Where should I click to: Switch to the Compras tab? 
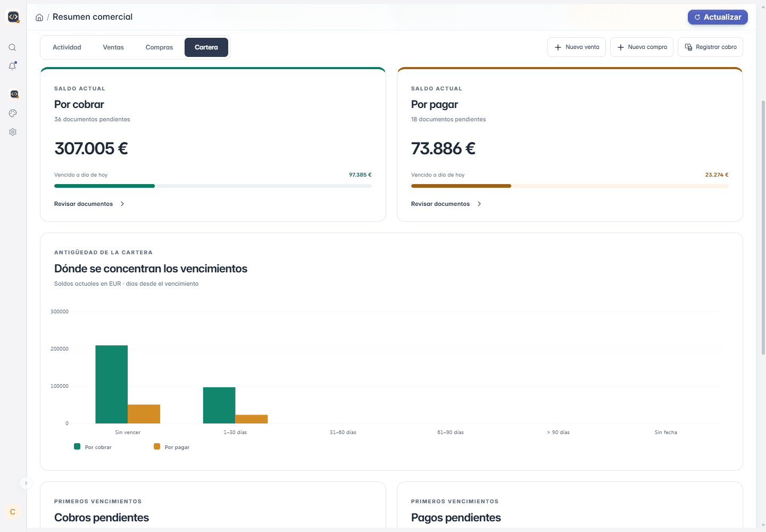[x=160, y=47]
